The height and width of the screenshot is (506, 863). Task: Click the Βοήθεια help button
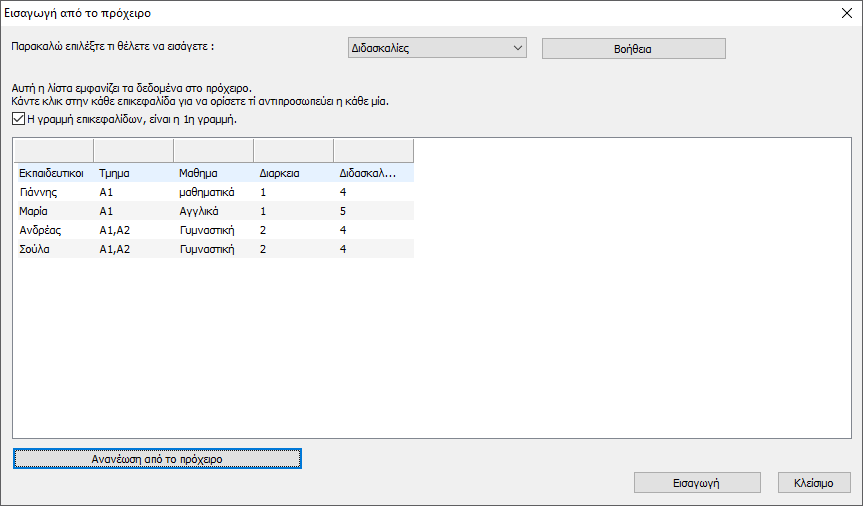(632, 48)
